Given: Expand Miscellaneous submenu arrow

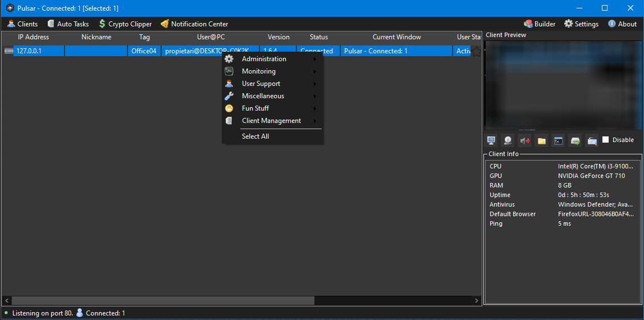Looking at the screenshot, I should click(314, 96).
